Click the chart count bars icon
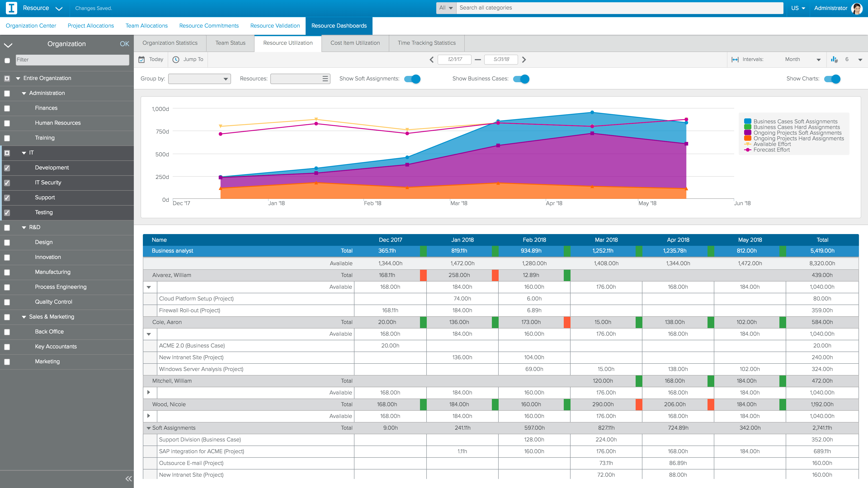 point(834,60)
